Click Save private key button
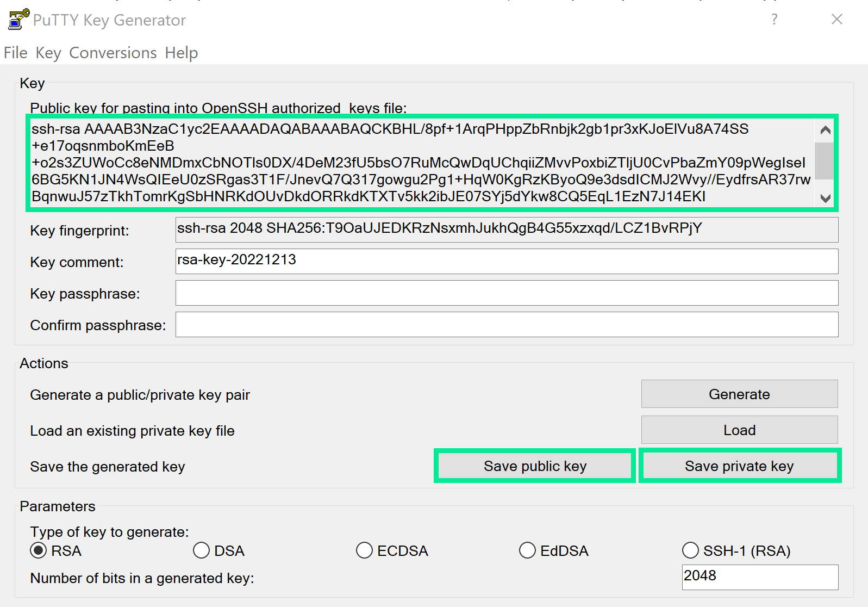 click(739, 466)
